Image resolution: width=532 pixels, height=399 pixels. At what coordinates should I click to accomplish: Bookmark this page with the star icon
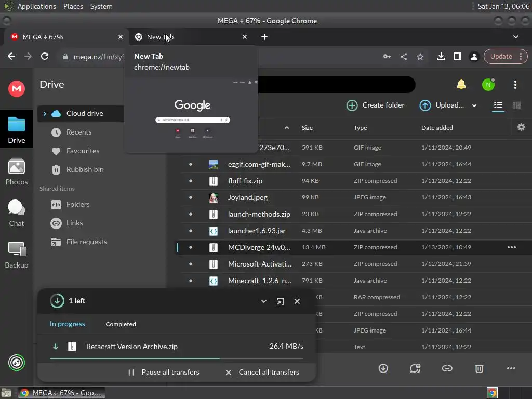click(x=420, y=57)
